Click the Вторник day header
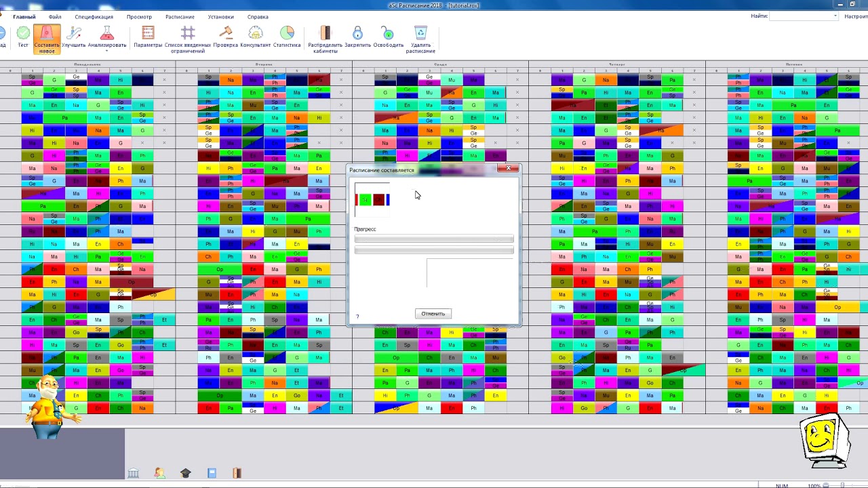This screenshot has width=868, height=488. point(264,64)
